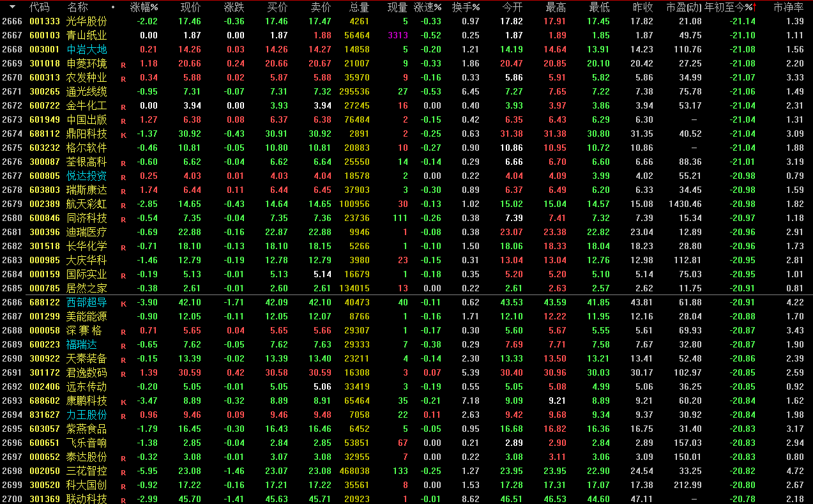Click the 买价 column header
This screenshot has height=504, width=813.
point(277,8)
